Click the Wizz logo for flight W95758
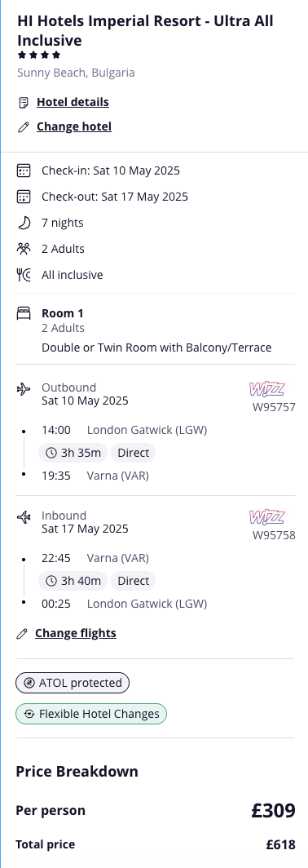This screenshot has height=868, width=308. pyautogui.click(x=266, y=517)
